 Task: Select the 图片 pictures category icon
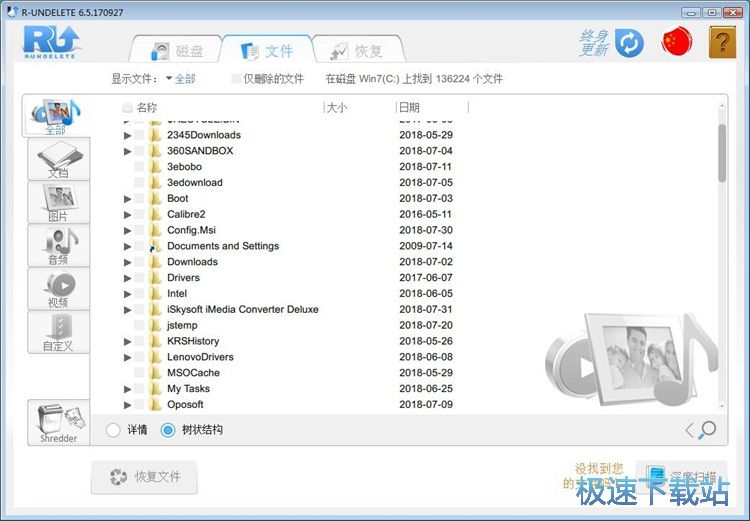pos(57,201)
